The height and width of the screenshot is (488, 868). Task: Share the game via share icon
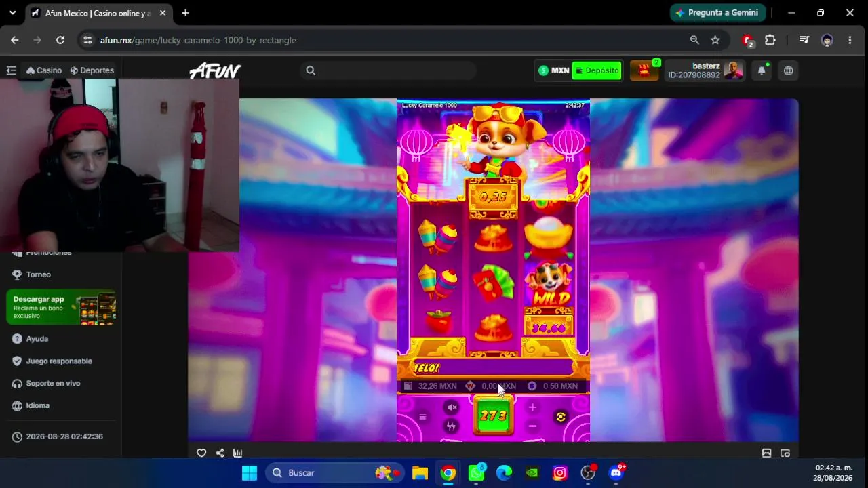tap(220, 453)
